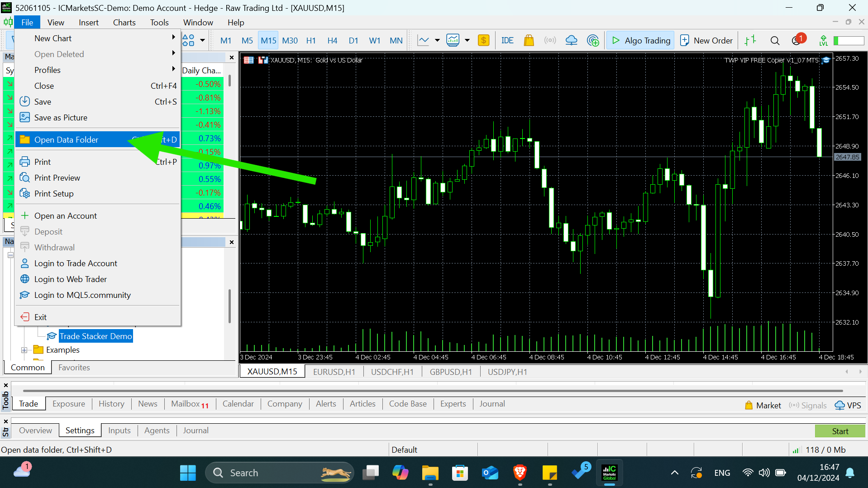The height and width of the screenshot is (488, 868).
Task: Switch to the GBPUSD,H1 chart tab
Action: point(451,372)
